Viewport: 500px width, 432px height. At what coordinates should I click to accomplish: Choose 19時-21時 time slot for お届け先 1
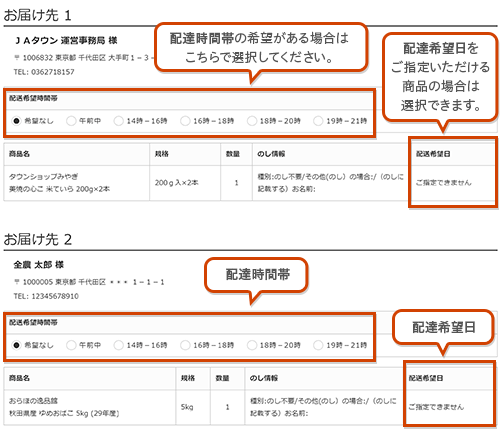[318, 121]
